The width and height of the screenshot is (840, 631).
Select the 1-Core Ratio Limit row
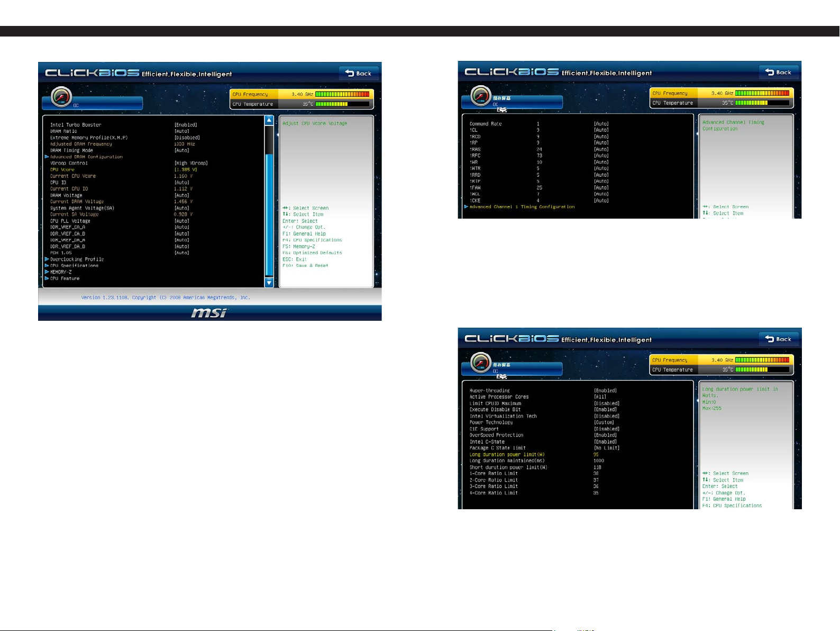[x=534, y=474]
